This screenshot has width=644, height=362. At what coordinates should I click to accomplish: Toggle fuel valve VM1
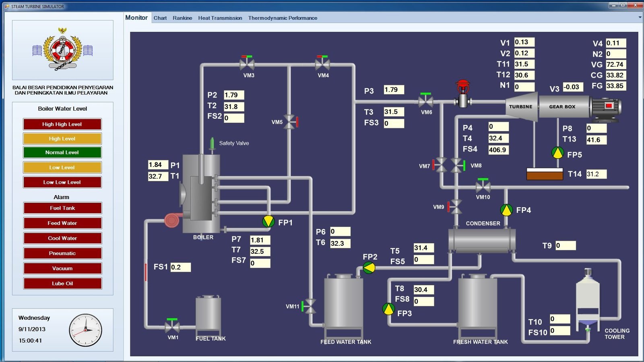(x=172, y=326)
